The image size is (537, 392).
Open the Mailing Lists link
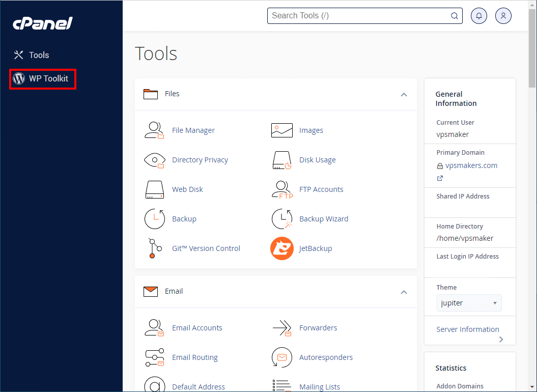[x=320, y=386]
